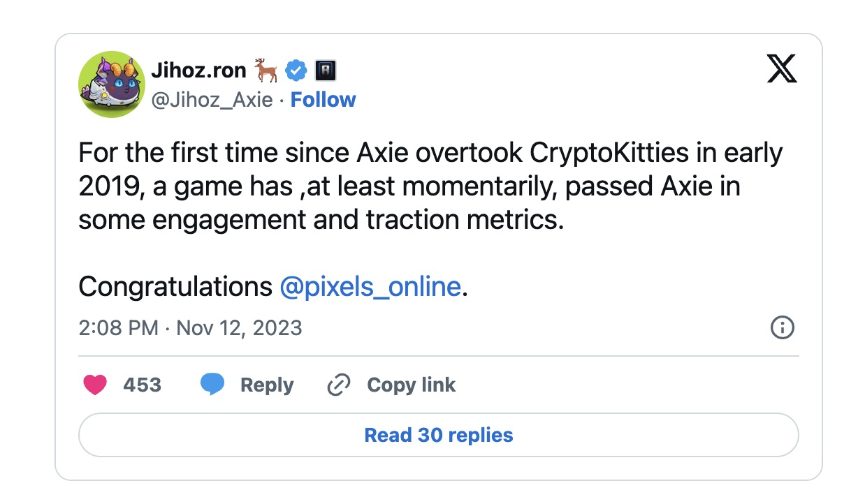Image resolution: width=865 pixels, height=504 pixels.
Task: Click the Jihoz.ron display name
Action: [198, 71]
